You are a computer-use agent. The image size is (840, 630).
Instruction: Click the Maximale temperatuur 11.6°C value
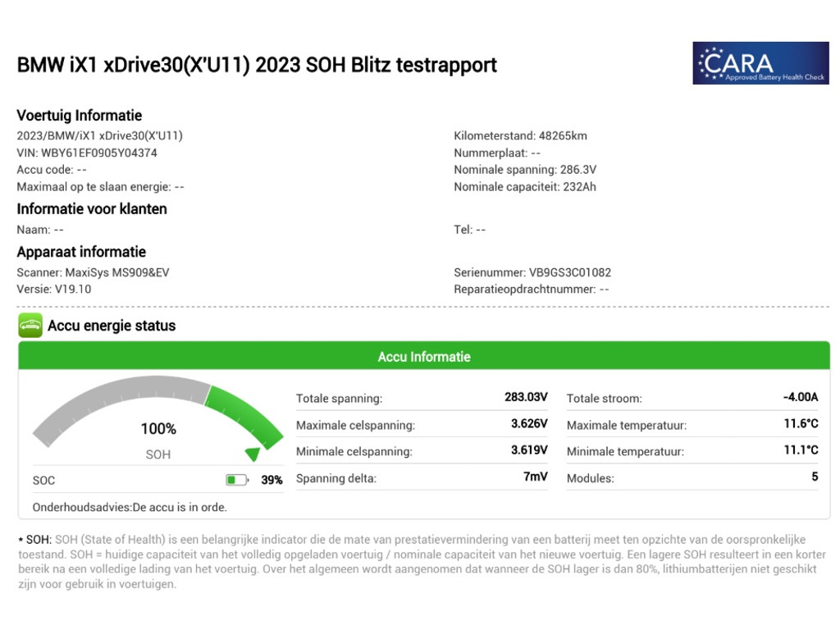click(x=800, y=424)
